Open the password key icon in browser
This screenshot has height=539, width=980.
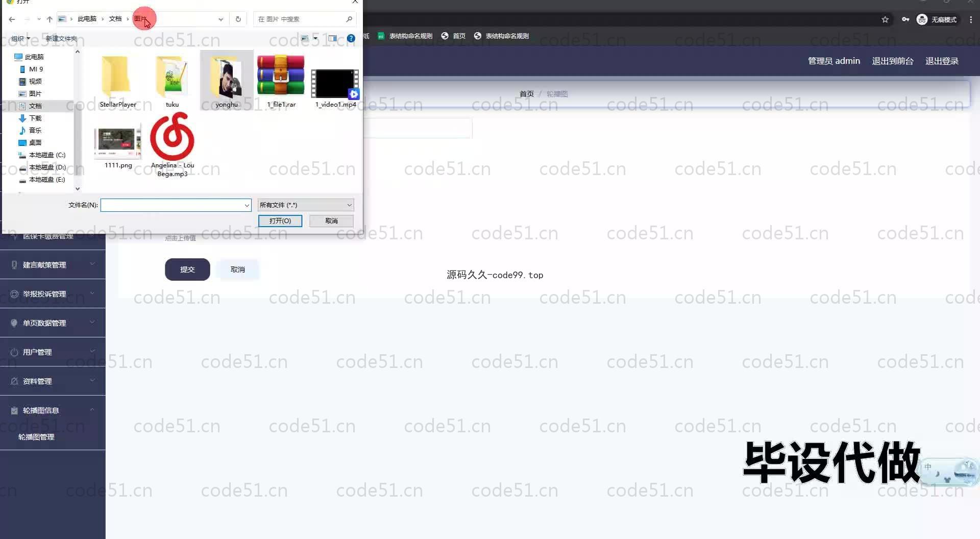click(x=905, y=19)
